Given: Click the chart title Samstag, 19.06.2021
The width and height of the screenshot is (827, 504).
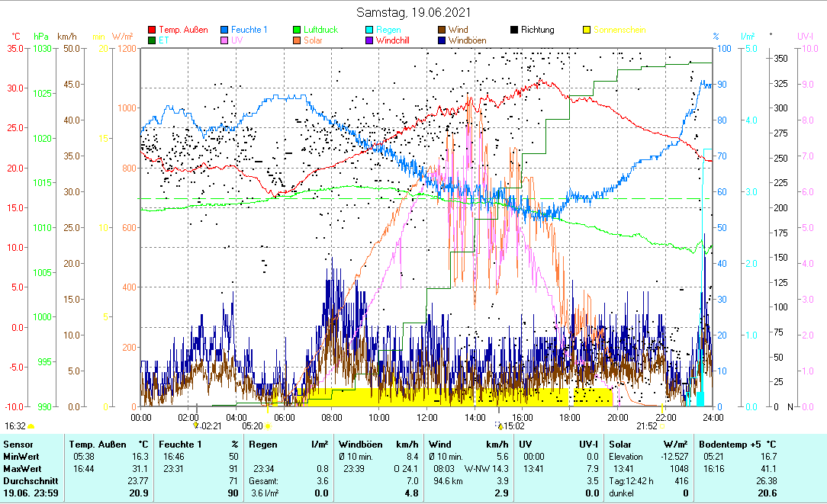Looking at the screenshot, I should 413,12.
